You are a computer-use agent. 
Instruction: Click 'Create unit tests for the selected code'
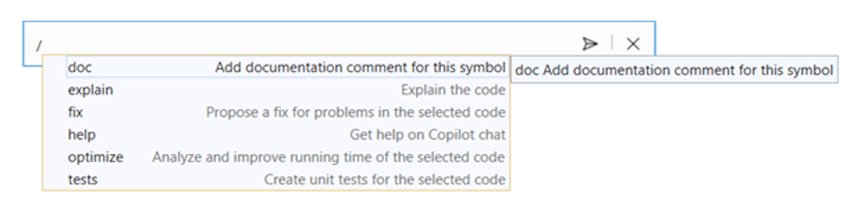(x=385, y=180)
